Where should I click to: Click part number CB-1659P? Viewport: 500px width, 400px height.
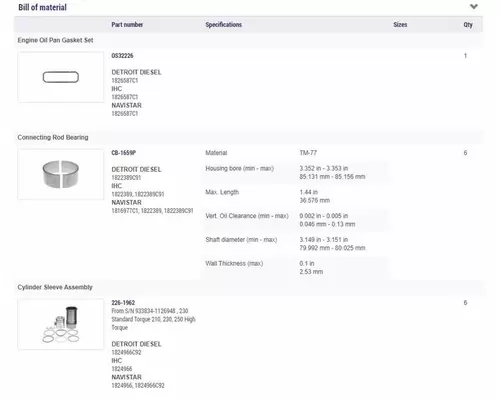click(x=124, y=153)
